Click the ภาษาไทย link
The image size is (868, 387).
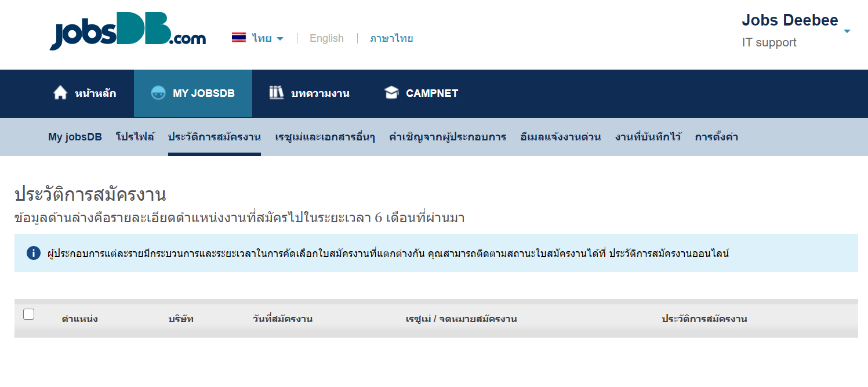coord(391,38)
